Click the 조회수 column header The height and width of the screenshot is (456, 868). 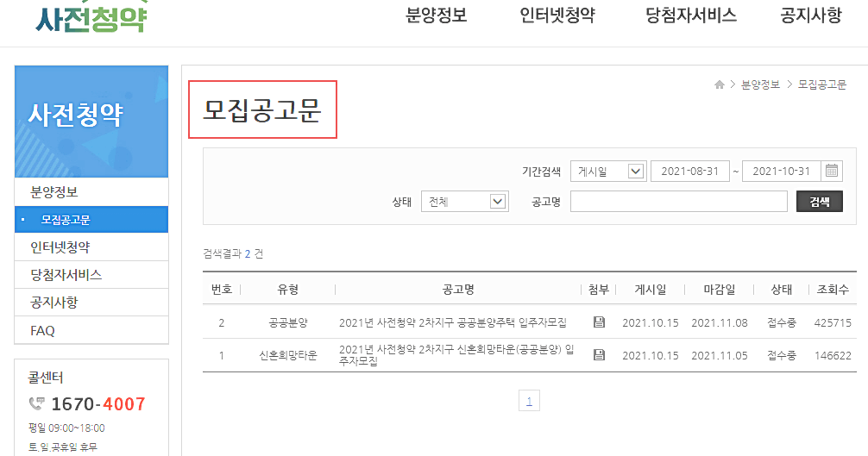(833, 290)
